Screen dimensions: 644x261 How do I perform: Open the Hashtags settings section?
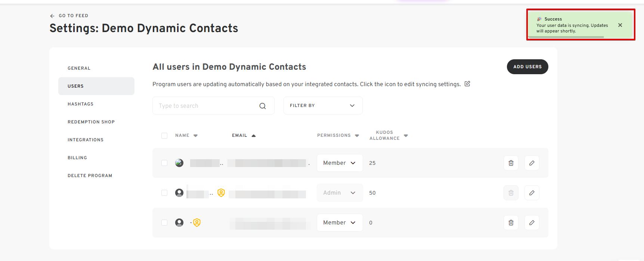(81, 104)
